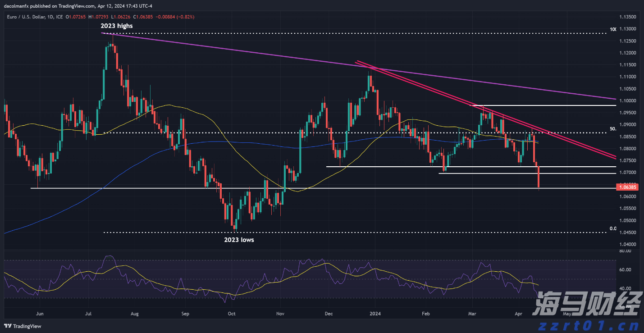The width and height of the screenshot is (644, 333).
Task: Click the '2023 lows' annotation text
Action: pos(239,240)
